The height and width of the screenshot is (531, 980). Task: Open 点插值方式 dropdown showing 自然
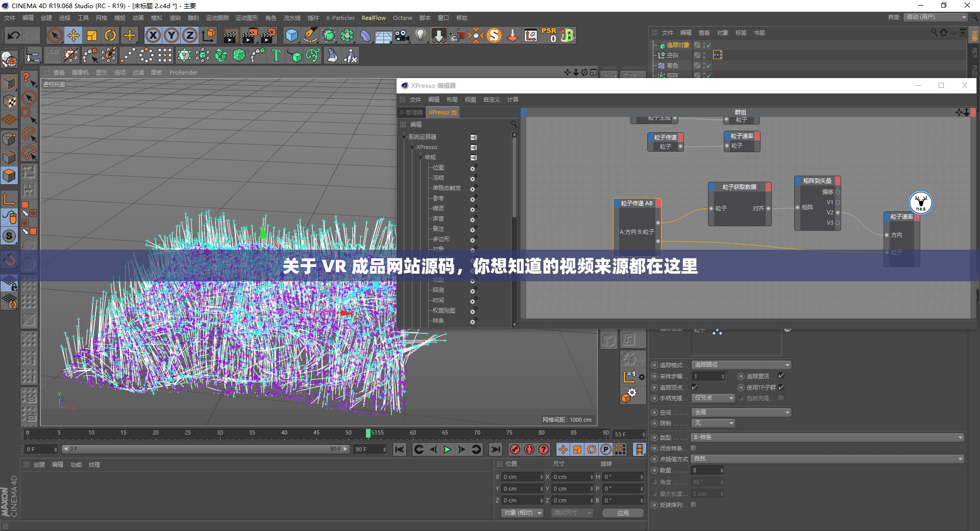[828, 459]
